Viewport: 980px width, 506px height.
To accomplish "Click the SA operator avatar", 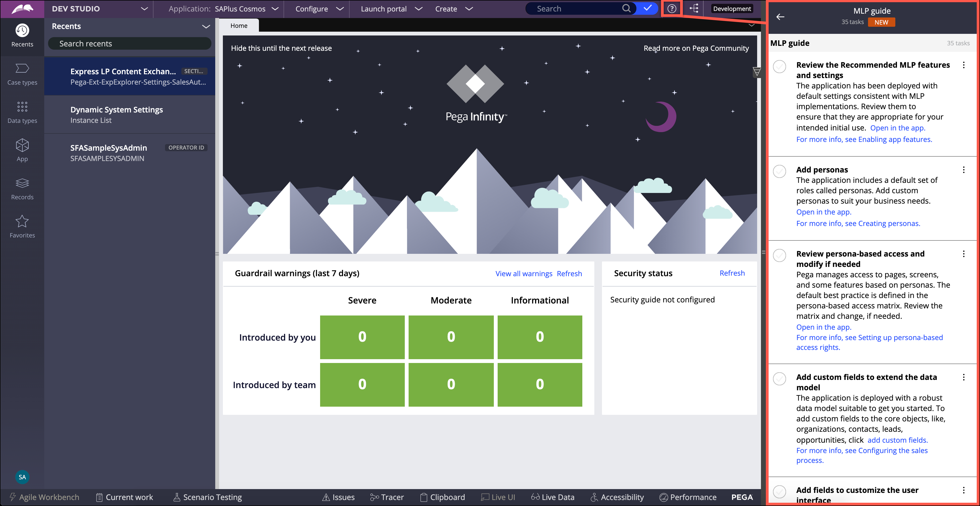I will 22,477.
